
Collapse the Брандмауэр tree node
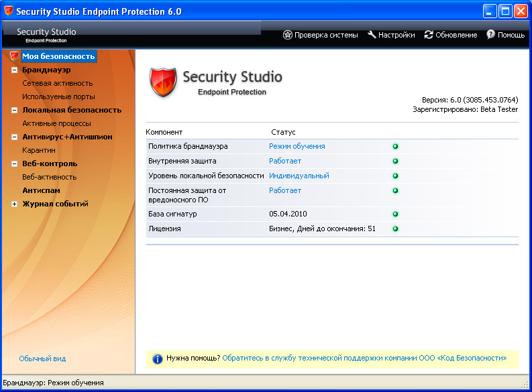pos(14,70)
